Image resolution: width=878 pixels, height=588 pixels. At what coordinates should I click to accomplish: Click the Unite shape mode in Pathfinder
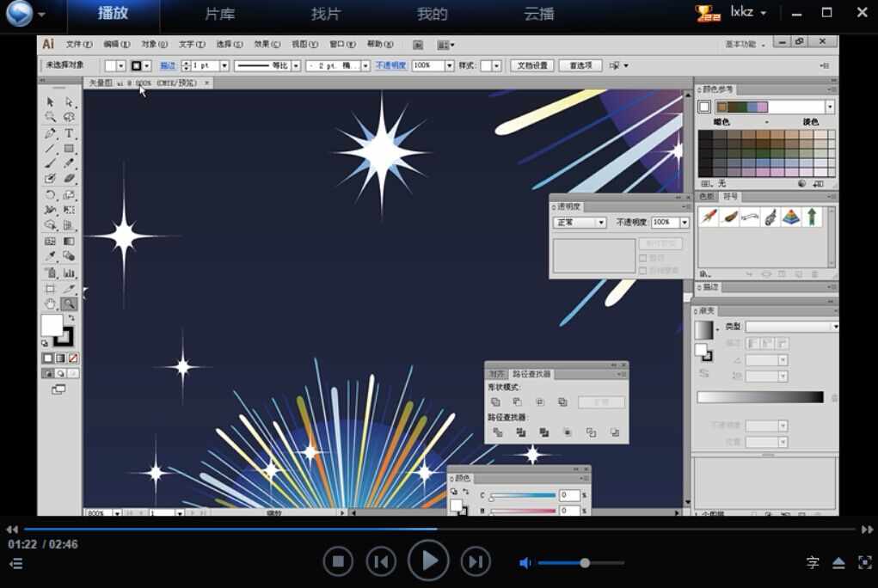(x=495, y=402)
